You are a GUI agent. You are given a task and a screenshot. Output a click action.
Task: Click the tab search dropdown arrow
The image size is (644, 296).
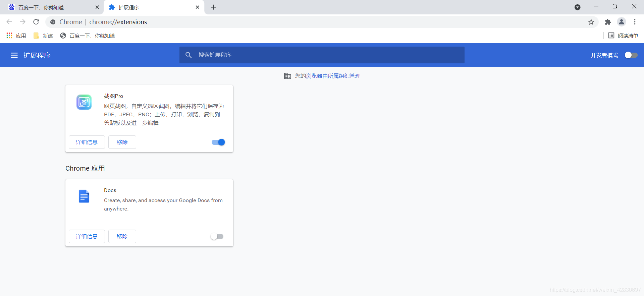pyautogui.click(x=577, y=7)
